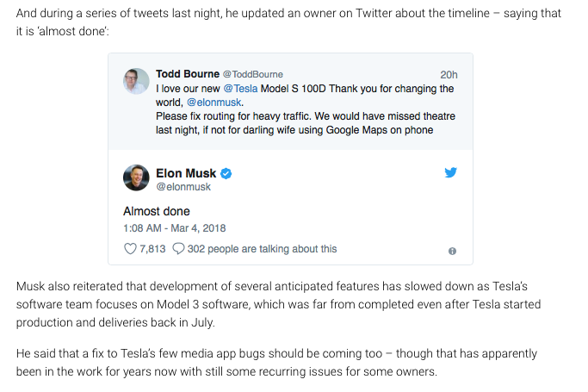
Task: Click Todd Bourne's quoted tweet text
Action: pyautogui.click(x=306, y=109)
